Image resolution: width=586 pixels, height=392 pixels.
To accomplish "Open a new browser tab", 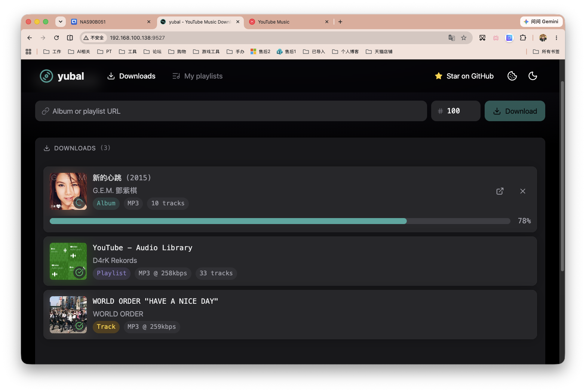I will pos(340,22).
